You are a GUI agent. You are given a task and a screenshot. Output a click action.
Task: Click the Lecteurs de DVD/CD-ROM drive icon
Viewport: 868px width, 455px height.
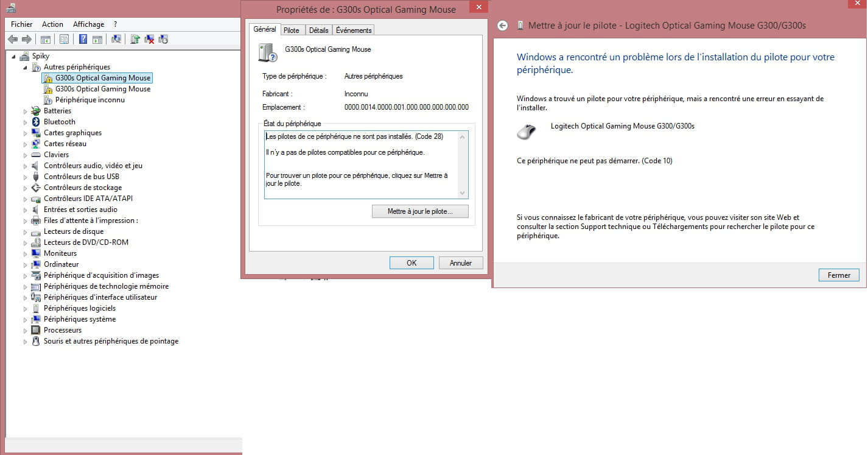click(36, 242)
